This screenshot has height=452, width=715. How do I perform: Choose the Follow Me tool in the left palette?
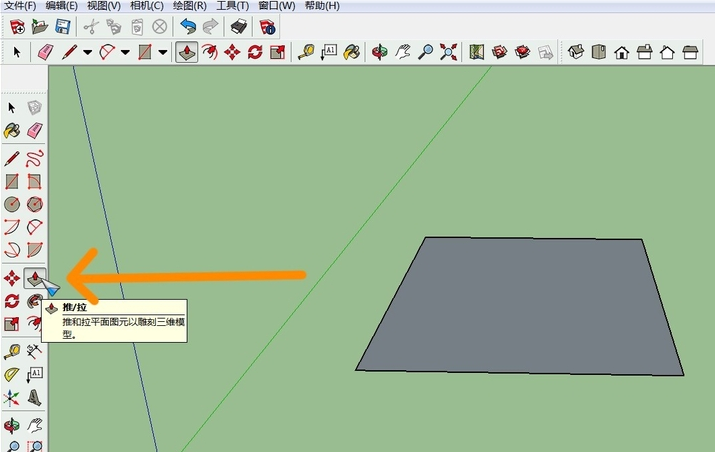point(34,301)
